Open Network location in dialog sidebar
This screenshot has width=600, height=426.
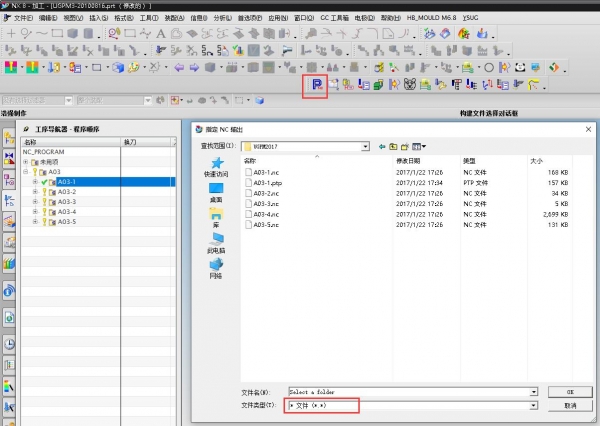coord(216,269)
